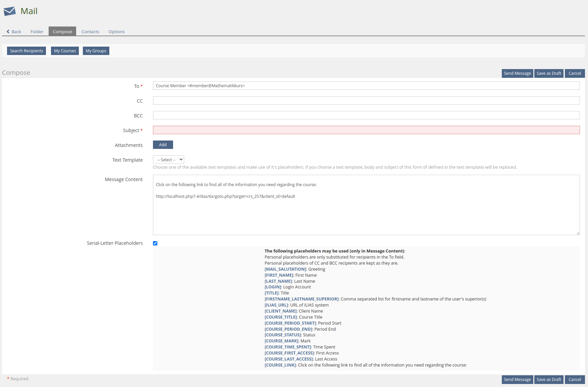Save the message as draft at top
The height and width of the screenshot is (387, 588).
pos(549,73)
